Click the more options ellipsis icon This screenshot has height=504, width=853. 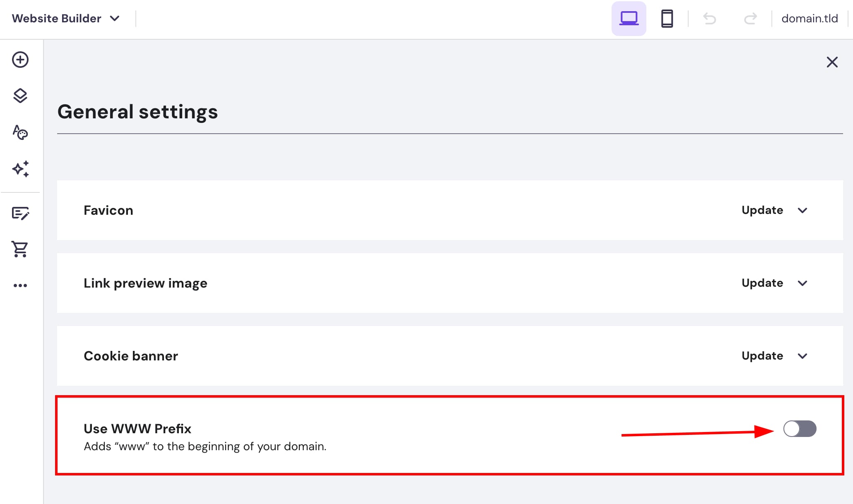point(20,285)
